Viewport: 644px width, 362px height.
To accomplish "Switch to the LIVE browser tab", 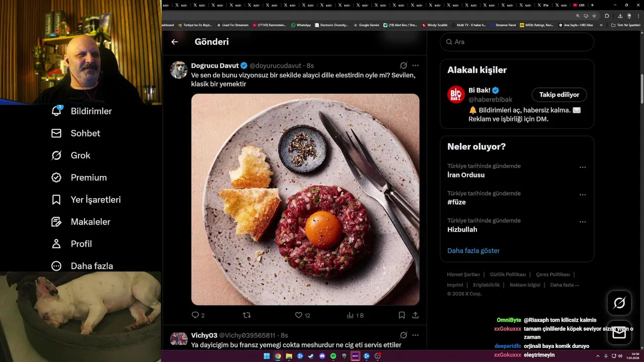I will (x=579, y=5).
